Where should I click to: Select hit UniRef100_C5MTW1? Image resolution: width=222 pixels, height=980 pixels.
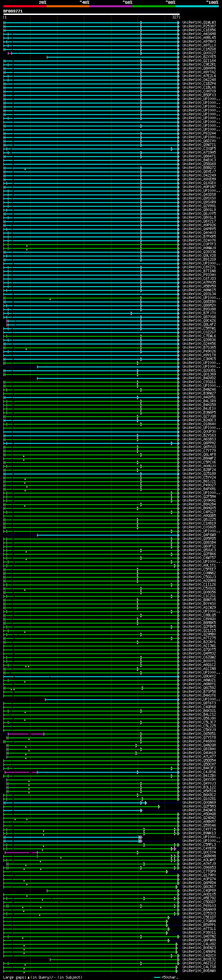199,328
